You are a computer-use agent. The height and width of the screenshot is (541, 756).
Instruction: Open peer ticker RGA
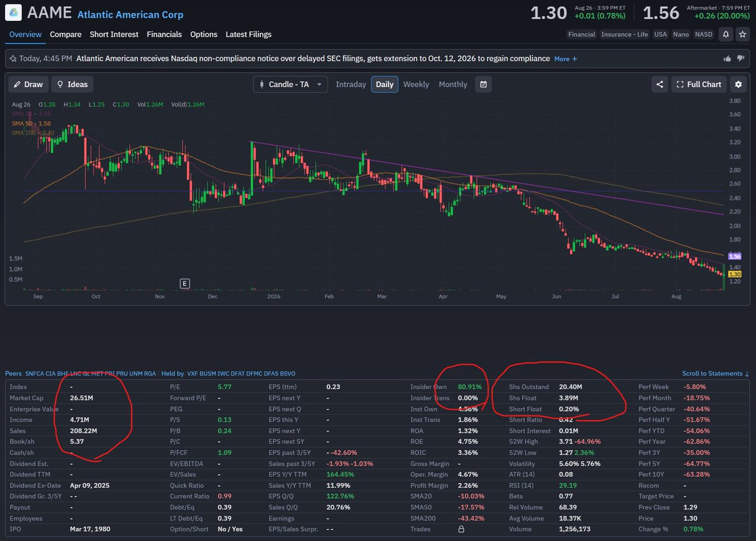pos(149,374)
